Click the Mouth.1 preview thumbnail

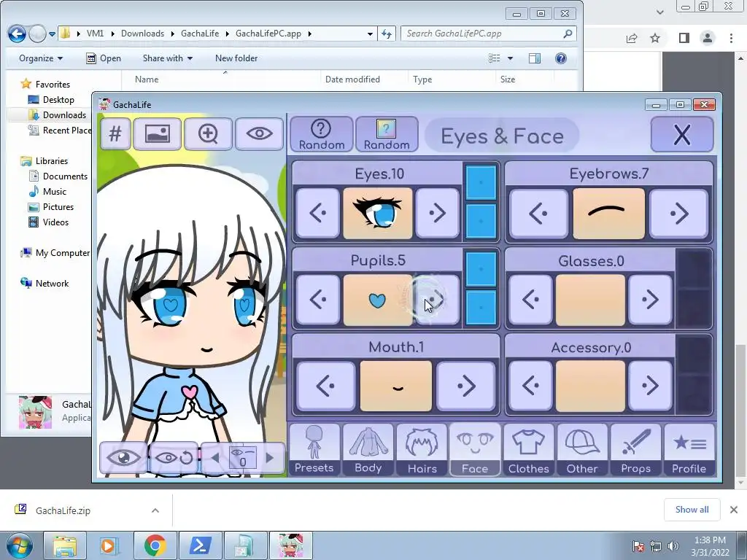(x=396, y=386)
